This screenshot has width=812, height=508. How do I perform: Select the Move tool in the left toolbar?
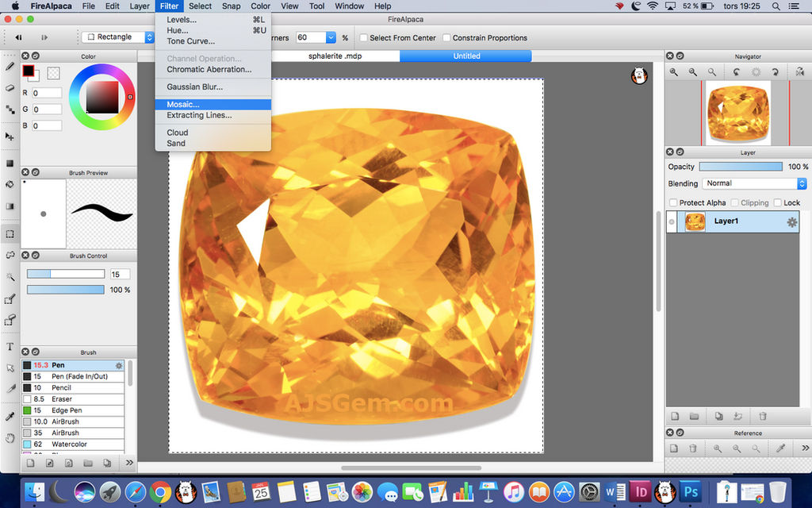tap(10, 137)
